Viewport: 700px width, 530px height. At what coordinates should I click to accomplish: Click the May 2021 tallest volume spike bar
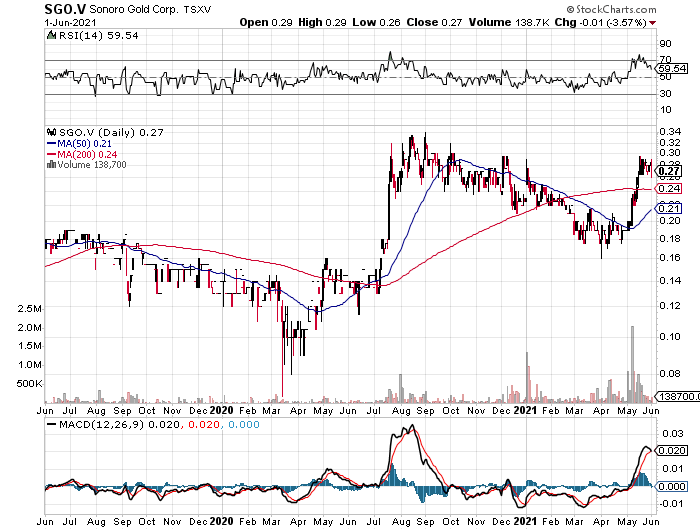click(x=632, y=364)
